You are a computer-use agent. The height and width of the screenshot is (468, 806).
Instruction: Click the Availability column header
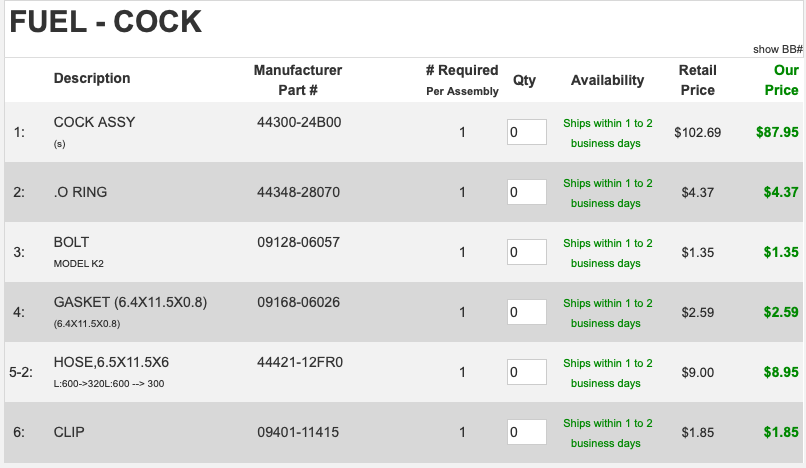click(x=607, y=80)
